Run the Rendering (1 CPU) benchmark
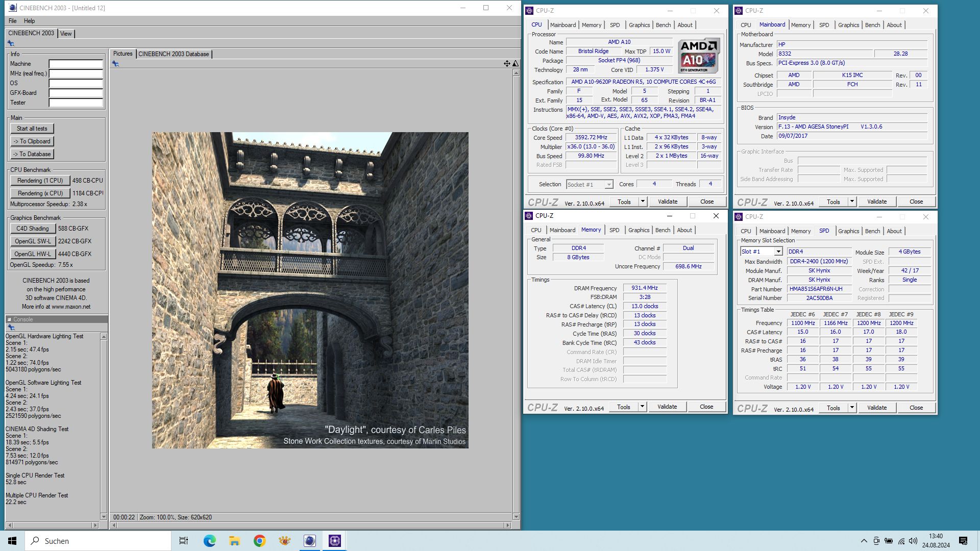 40,181
